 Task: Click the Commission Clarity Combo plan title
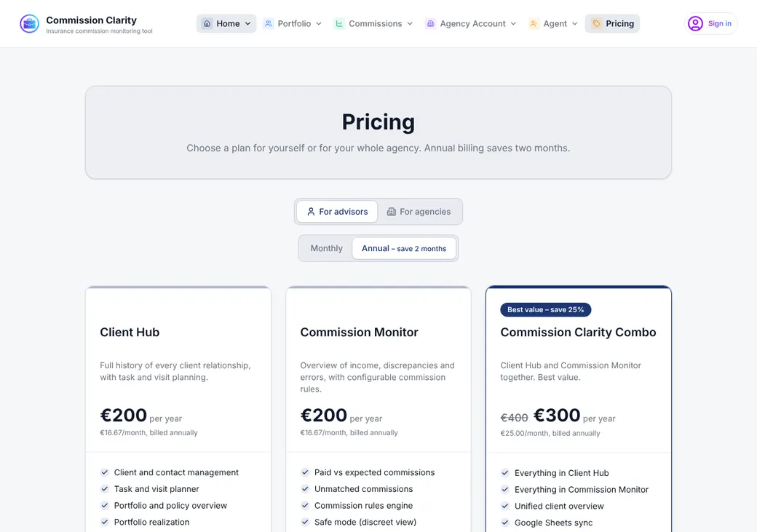point(578,332)
